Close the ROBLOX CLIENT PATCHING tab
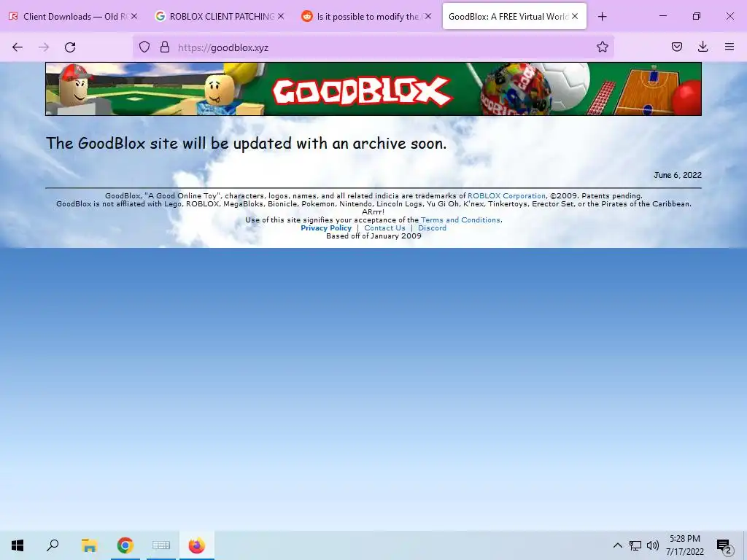Viewport: 747px width, 560px height. point(281,16)
